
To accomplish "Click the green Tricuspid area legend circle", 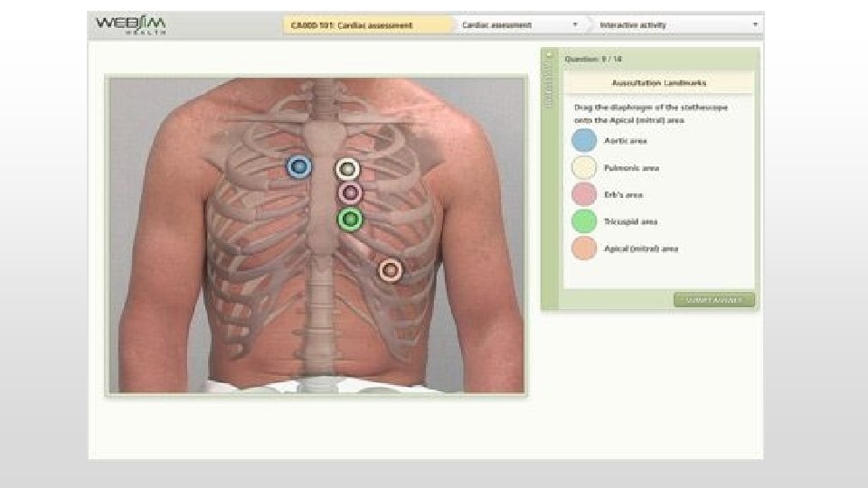I will coord(584,221).
